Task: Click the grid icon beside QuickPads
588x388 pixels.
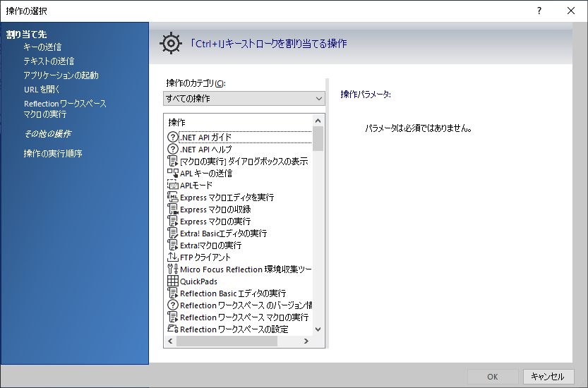Action: (172, 281)
